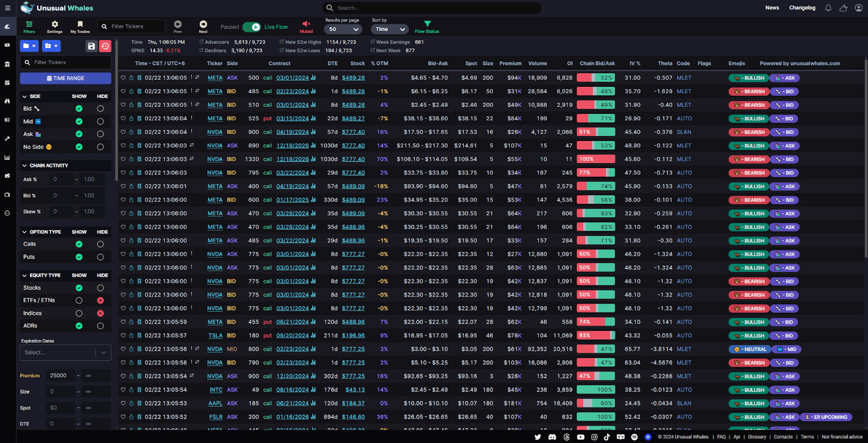Open notifications bell icon
The height and width of the screenshot is (443, 868).
click(x=828, y=8)
